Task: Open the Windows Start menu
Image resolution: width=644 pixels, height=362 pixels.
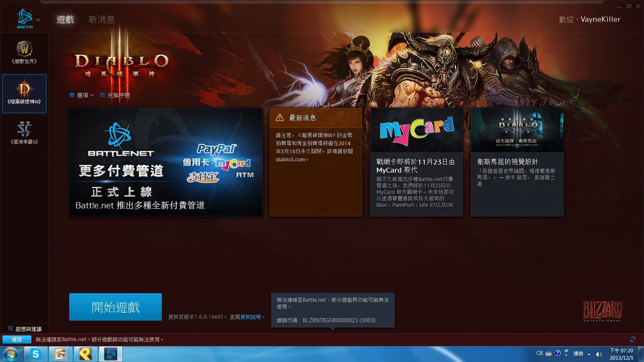Action: [x=11, y=354]
